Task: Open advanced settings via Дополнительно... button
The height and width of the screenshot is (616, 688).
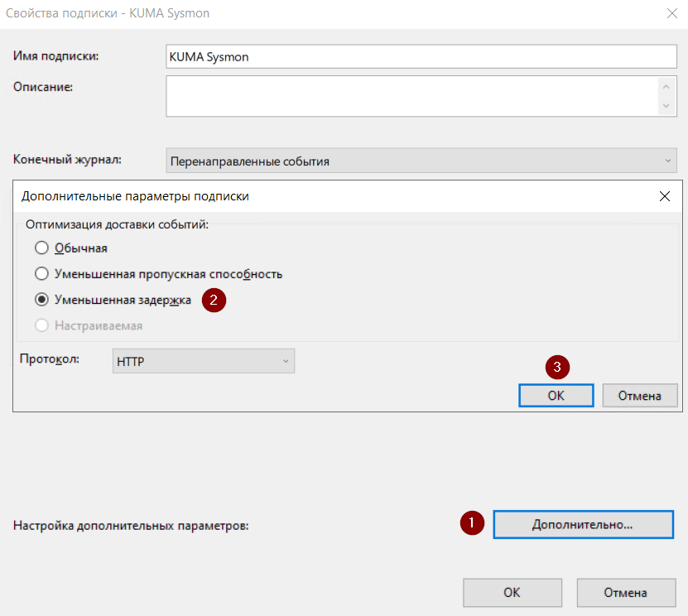Action: [x=582, y=524]
